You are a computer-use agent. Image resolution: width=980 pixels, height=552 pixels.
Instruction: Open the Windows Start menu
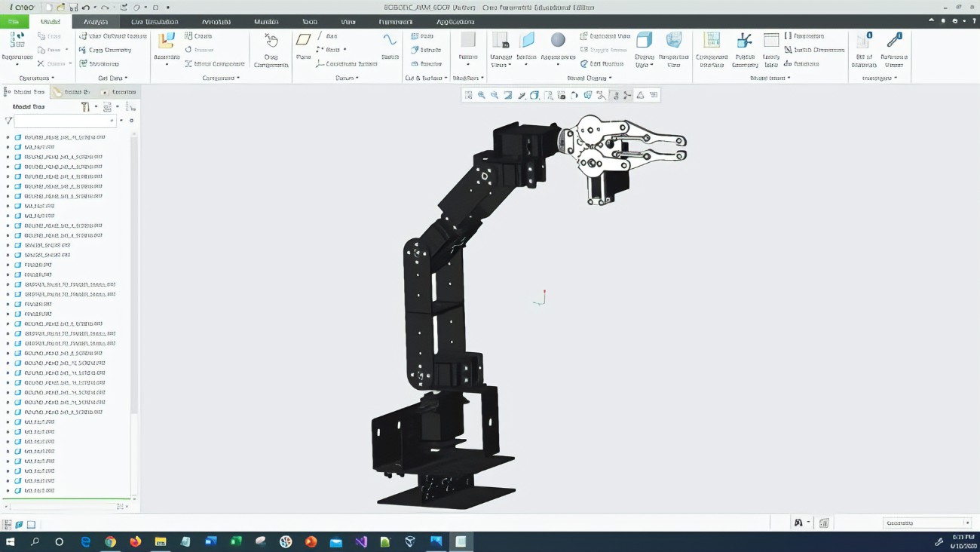tap(11, 541)
